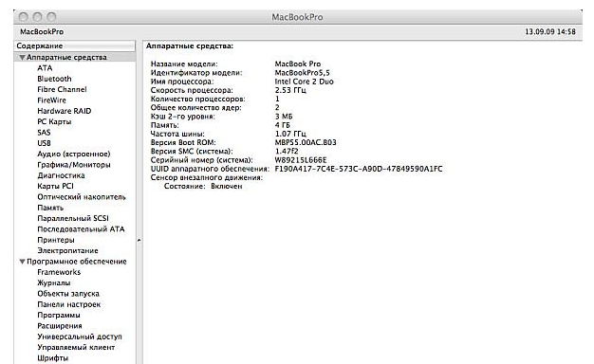Select FireWire in the sidebar
Image resolution: width=594 pixels, height=364 pixels.
pos(51,100)
